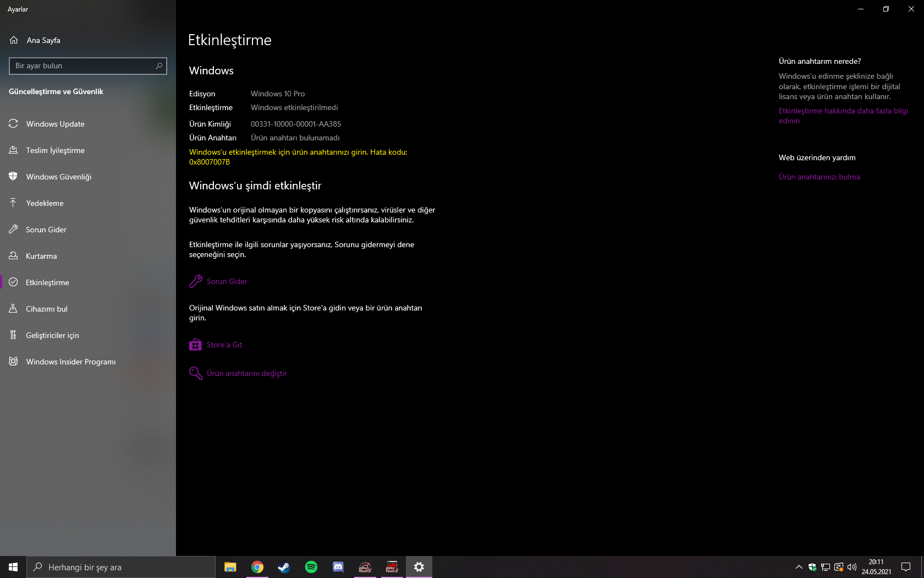Open the network tray icon

point(826,567)
